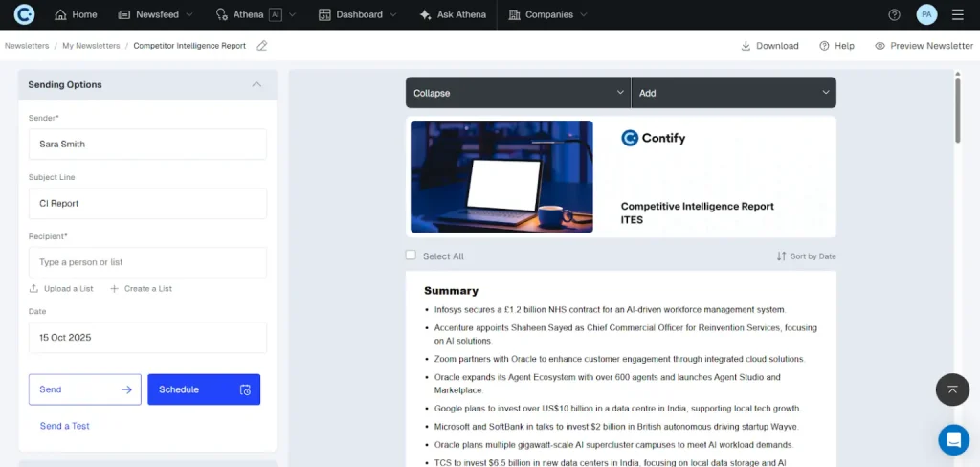Screen dimensions: 980x467
Task: Open the PA user avatar menu
Action: tap(926, 14)
